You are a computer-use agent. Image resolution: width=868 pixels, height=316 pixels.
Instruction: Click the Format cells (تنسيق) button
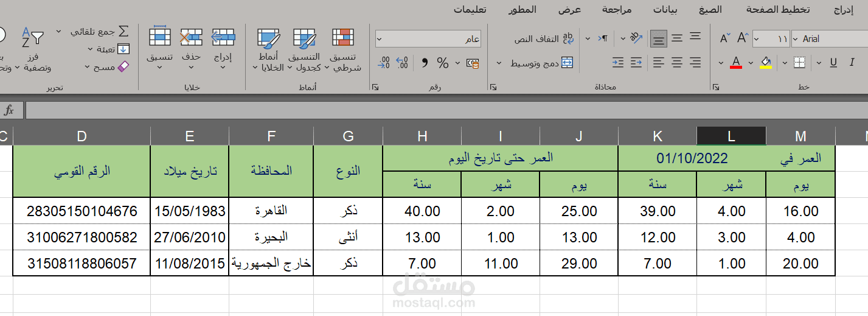159,47
